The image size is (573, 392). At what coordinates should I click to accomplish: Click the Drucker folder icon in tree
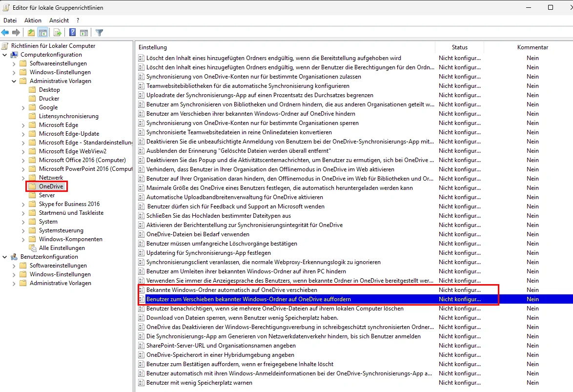pos(33,98)
